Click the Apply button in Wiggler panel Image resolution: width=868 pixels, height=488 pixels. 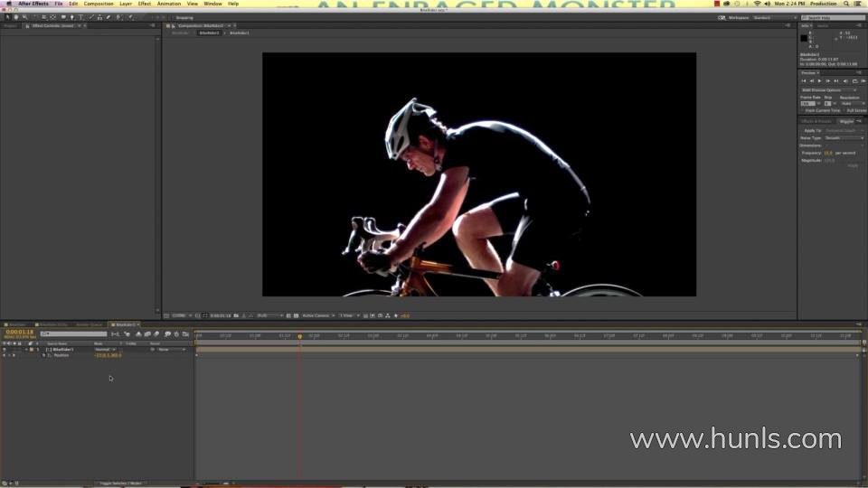(853, 165)
